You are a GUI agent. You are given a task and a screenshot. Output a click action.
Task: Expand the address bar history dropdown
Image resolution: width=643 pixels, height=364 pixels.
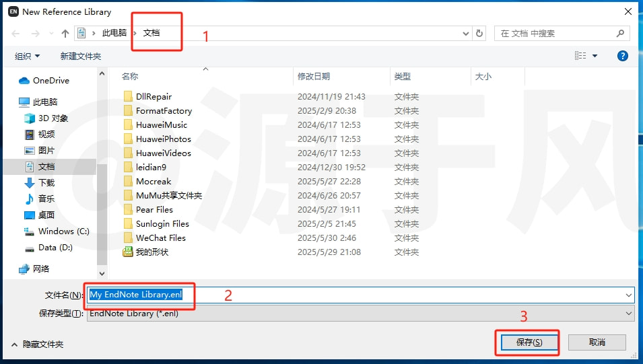pos(466,34)
